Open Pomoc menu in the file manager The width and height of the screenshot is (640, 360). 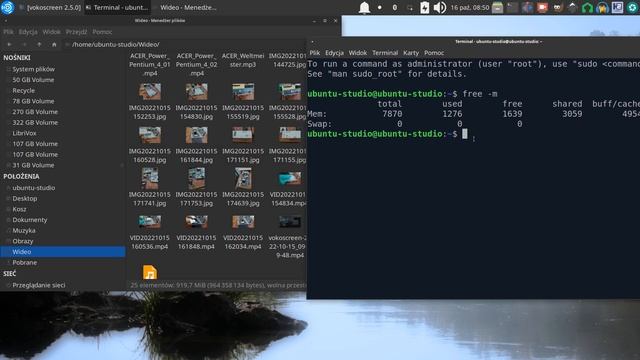coord(102,31)
